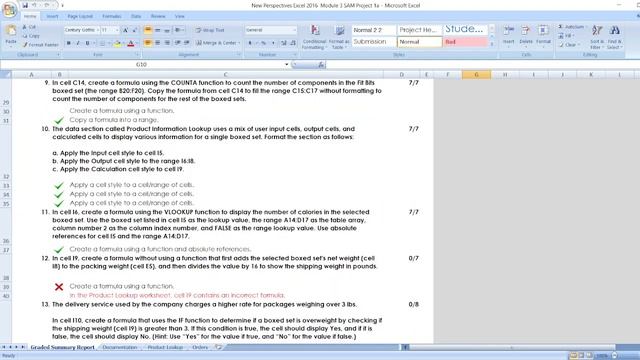Increase cell indent
Viewport: 640px width, 360px height.
(x=187, y=43)
